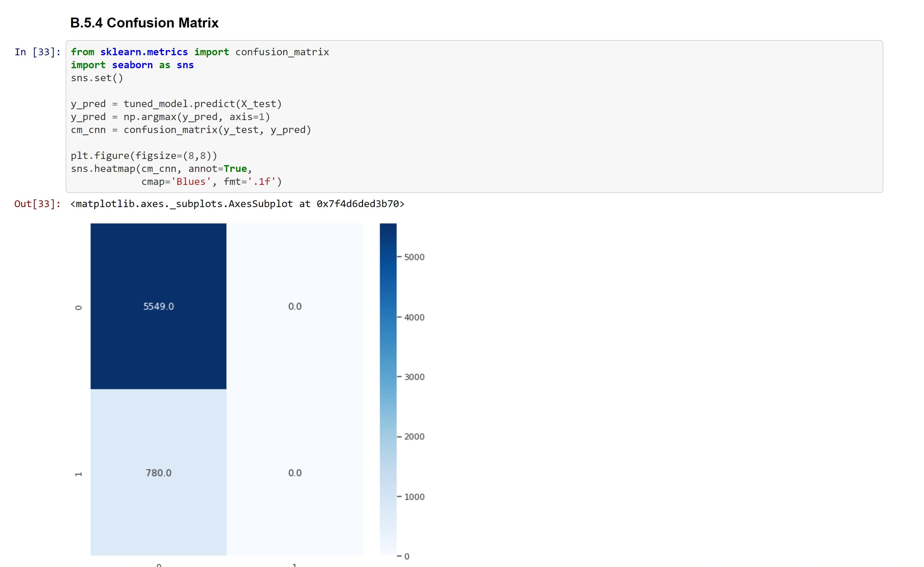
Task: Click the np.argmax line of code
Action: point(170,117)
